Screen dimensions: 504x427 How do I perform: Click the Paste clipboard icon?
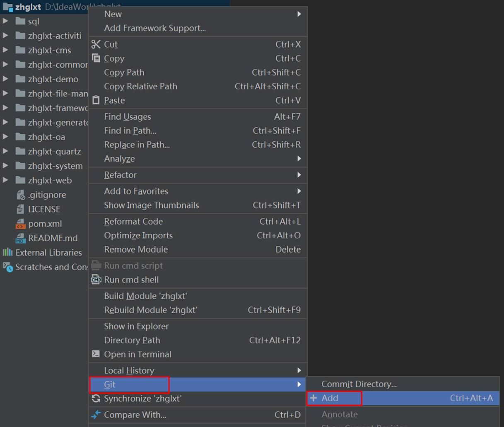tap(96, 100)
